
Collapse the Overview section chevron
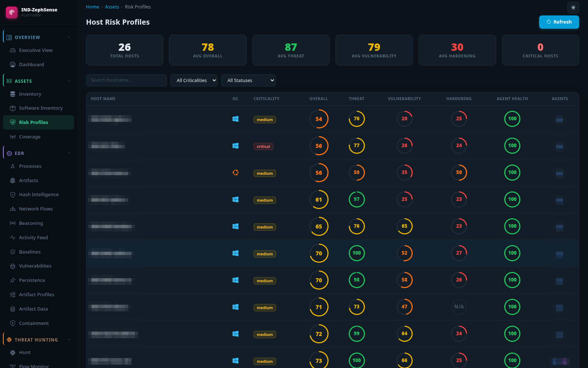tap(69, 37)
